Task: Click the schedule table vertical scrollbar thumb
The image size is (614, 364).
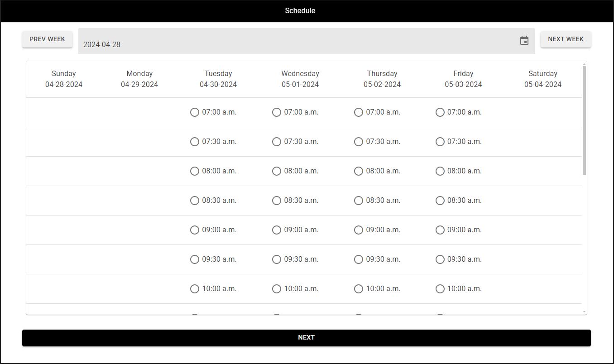Action: click(x=584, y=120)
